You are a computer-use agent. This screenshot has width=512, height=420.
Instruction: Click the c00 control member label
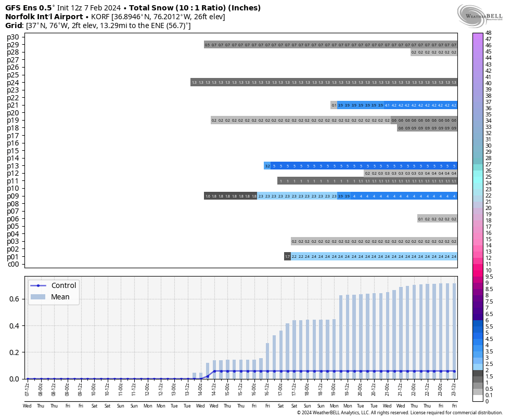(x=13, y=264)
